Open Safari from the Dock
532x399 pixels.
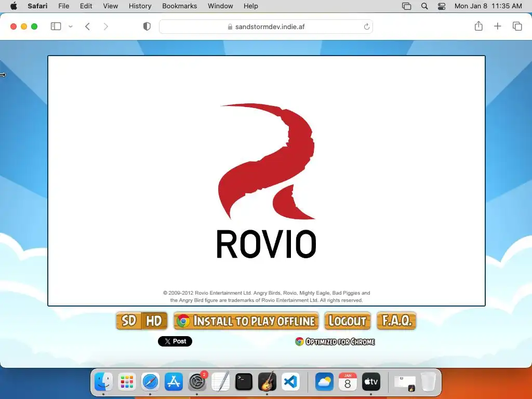pos(150,382)
